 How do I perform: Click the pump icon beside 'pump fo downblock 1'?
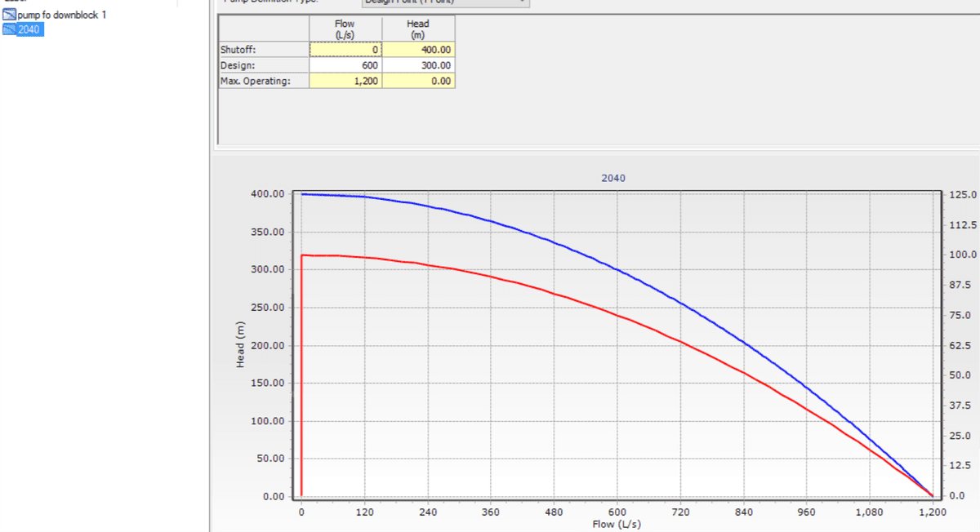(x=9, y=16)
